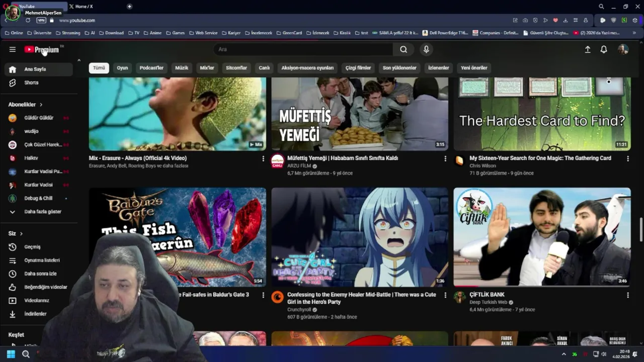This screenshot has height=362, width=644.
Task: Open Windows Start menu
Action: [11, 354]
